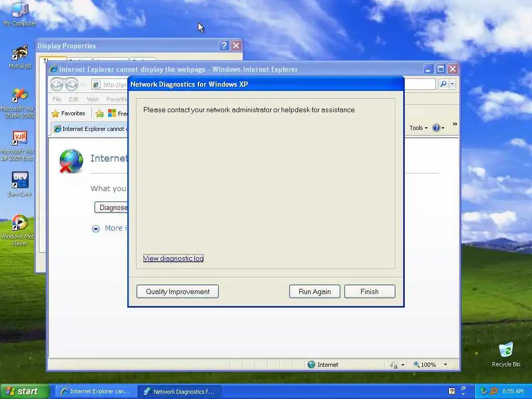532x399 pixels.
Task: Select the Dev-C++ desktop shortcut
Action: 20,184
